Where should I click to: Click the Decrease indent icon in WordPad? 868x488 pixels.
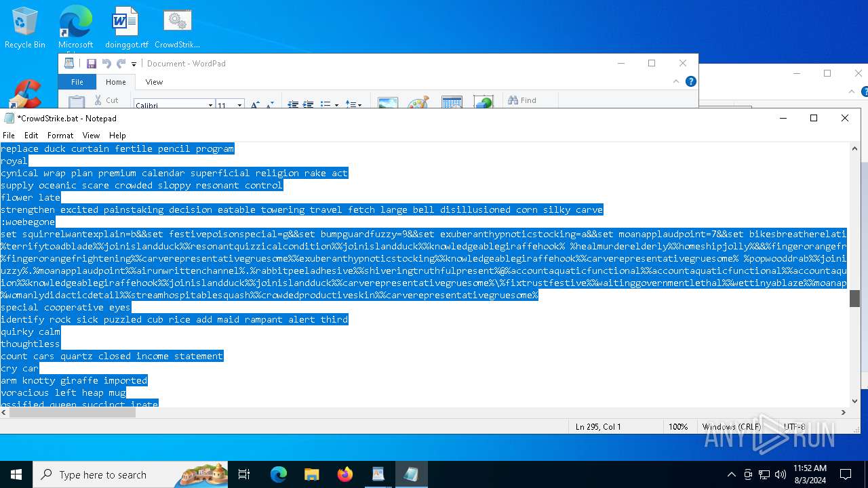point(293,104)
